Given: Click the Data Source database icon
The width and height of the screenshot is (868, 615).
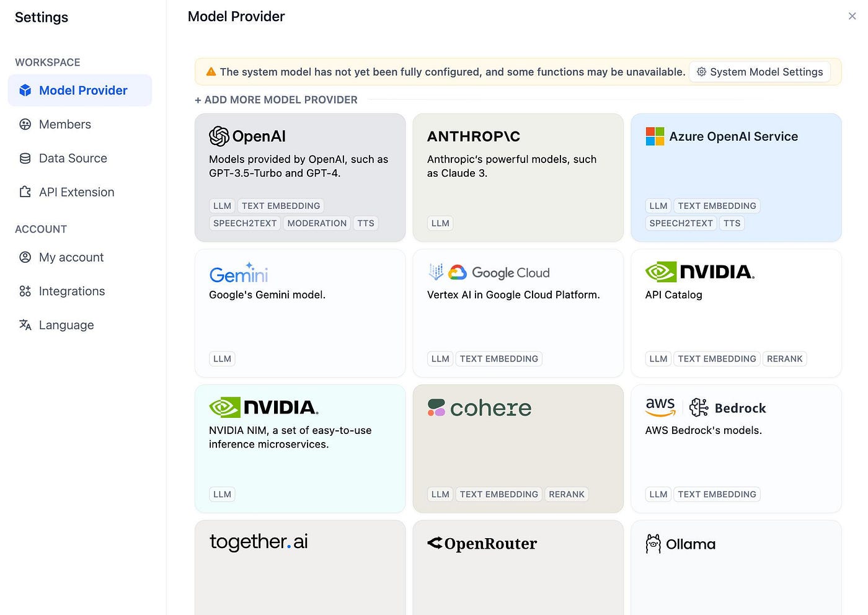Looking at the screenshot, I should (x=25, y=158).
